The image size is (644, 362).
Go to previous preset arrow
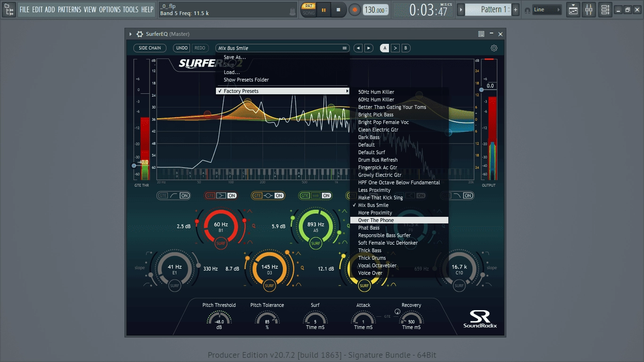coord(358,48)
